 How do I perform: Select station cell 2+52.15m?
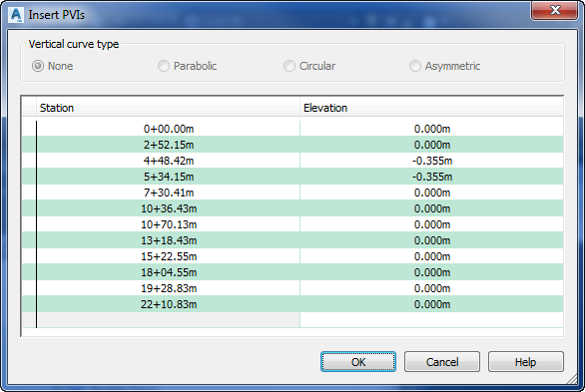[169, 145]
